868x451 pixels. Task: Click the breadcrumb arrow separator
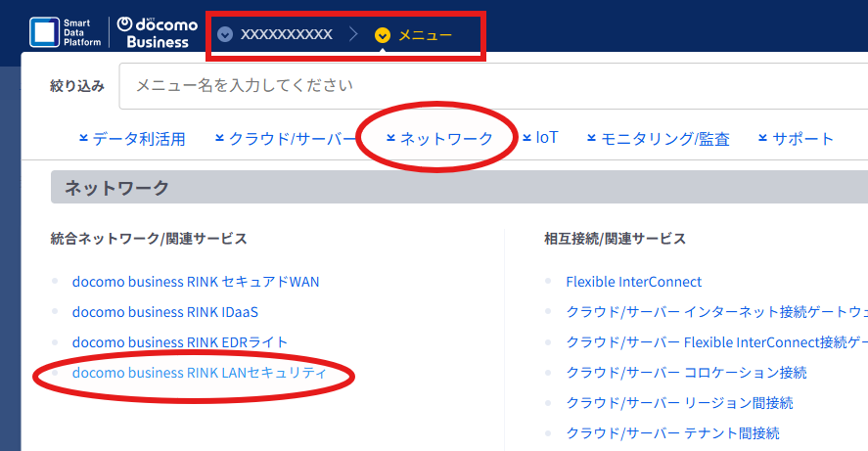pos(353,35)
